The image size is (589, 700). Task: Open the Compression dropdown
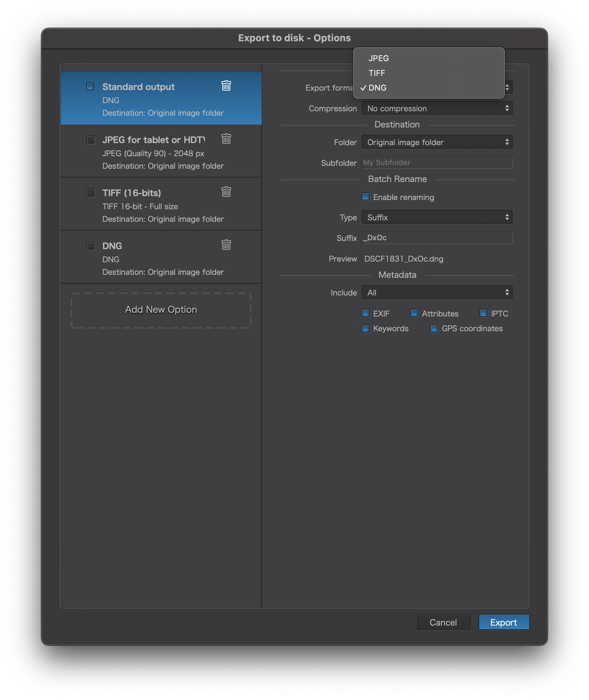pyautogui.click(x=437, y=108)
